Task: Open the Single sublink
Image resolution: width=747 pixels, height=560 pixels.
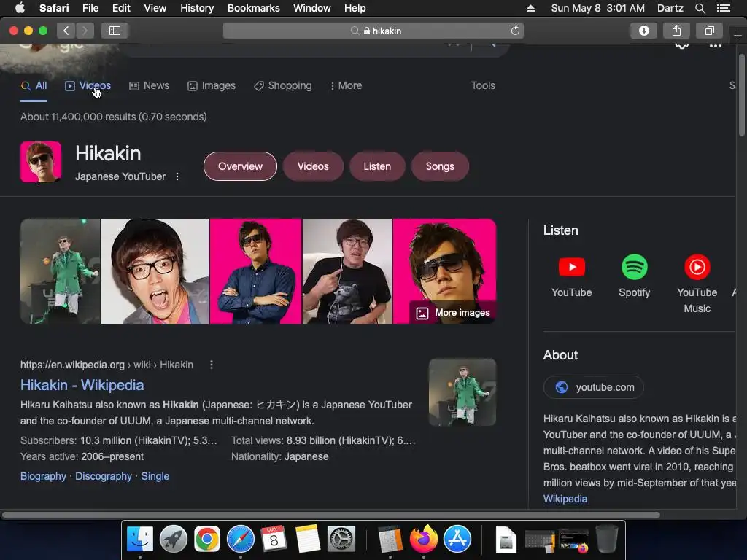Action: point(155,476)
